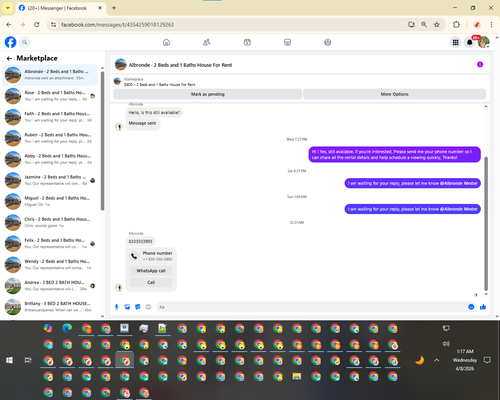The width and height of the screenshot is (500, 400).
Task: Click the WhatsApp call button
Action: (x=151, y=271)
